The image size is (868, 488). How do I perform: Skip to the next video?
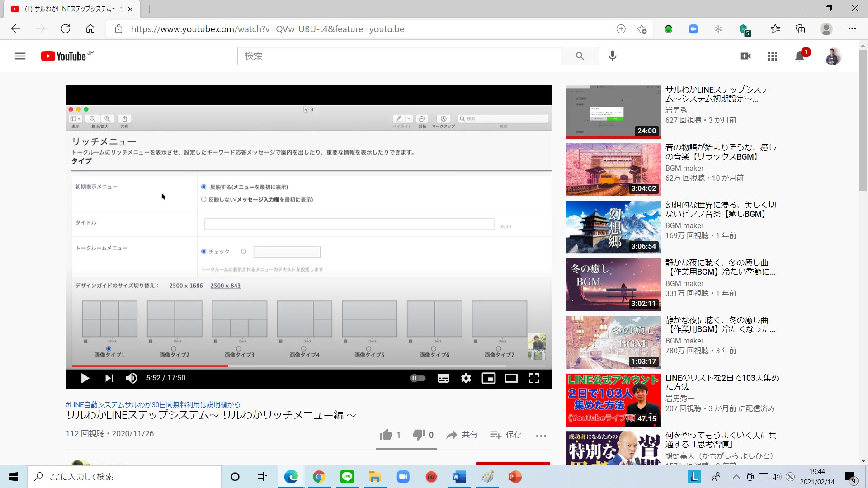click(109, 378)
